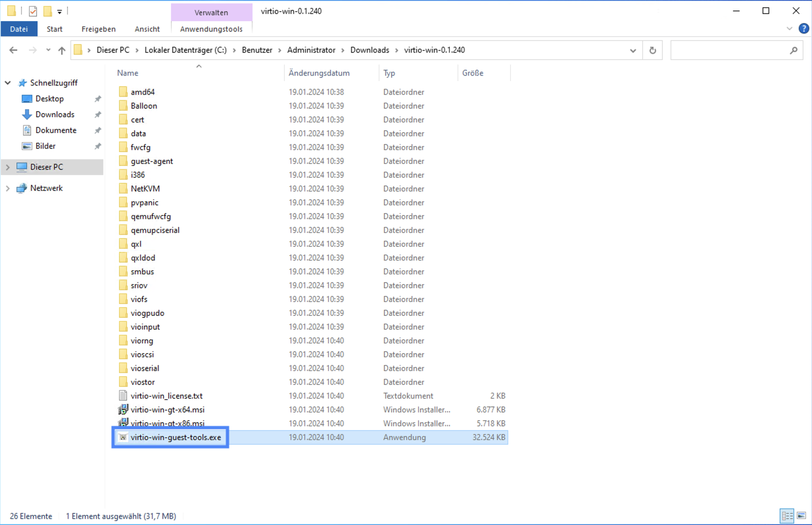Click the viostor folder icon
The image size is (812, 525).
[123, 382]
